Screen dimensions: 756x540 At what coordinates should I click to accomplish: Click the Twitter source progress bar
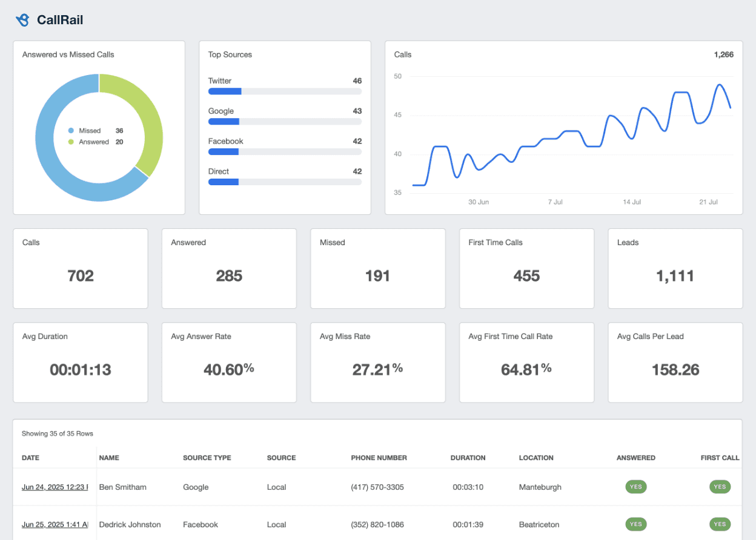pos(285,91)
